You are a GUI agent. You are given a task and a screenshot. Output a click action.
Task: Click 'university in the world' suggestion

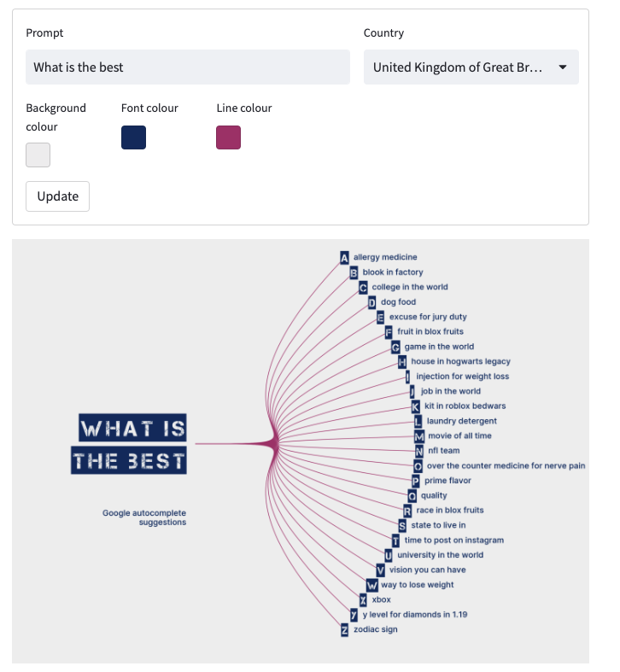coord(440,555)
